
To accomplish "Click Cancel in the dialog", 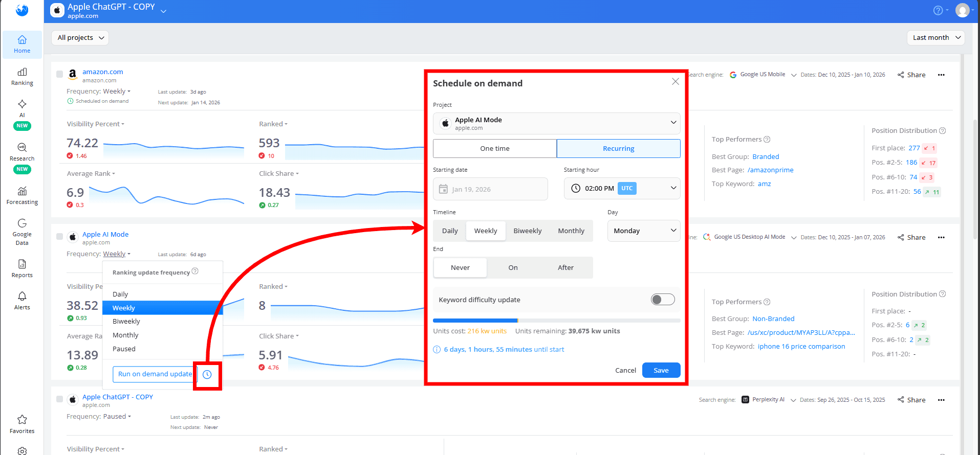I will coord(625,371).
